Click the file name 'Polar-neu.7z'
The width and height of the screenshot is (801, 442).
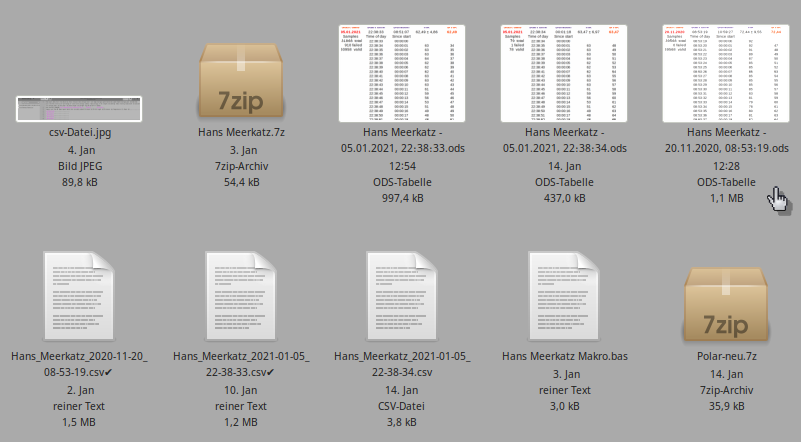click(x=726, y=356)
